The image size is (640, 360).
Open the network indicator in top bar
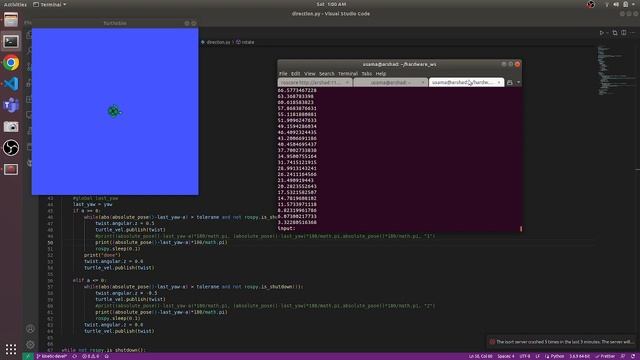pos(607,4)
